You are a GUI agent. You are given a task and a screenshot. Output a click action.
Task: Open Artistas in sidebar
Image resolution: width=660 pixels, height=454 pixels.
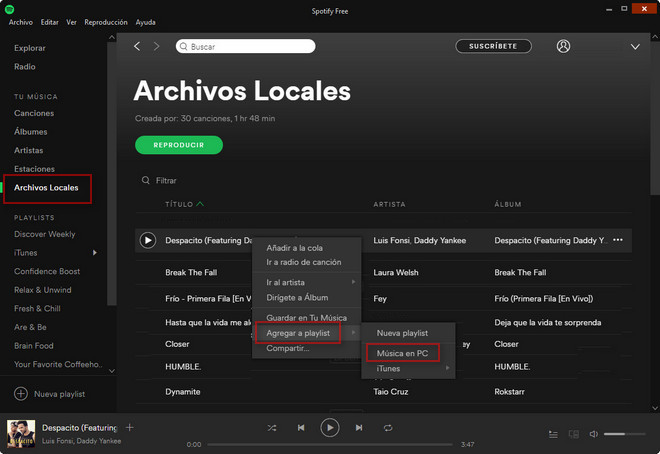tap(28, 150)
